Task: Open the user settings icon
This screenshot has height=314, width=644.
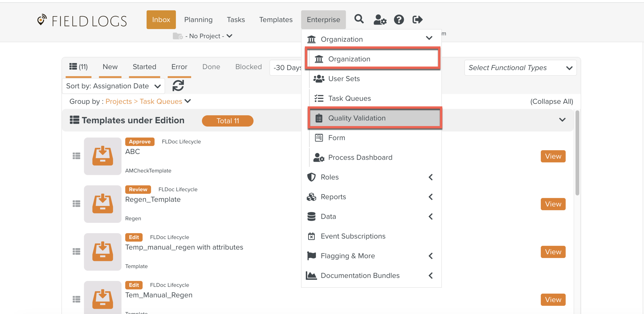Action: (x=380, y=20)
